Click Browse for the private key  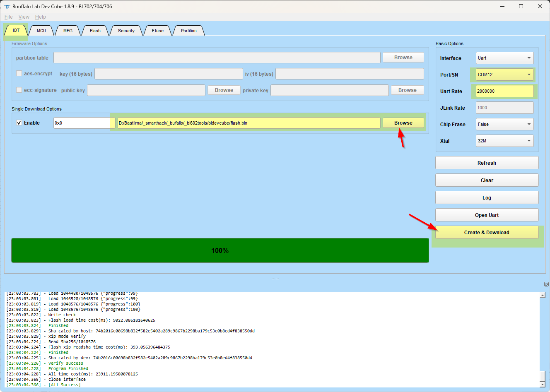click(x=408, y=90)
